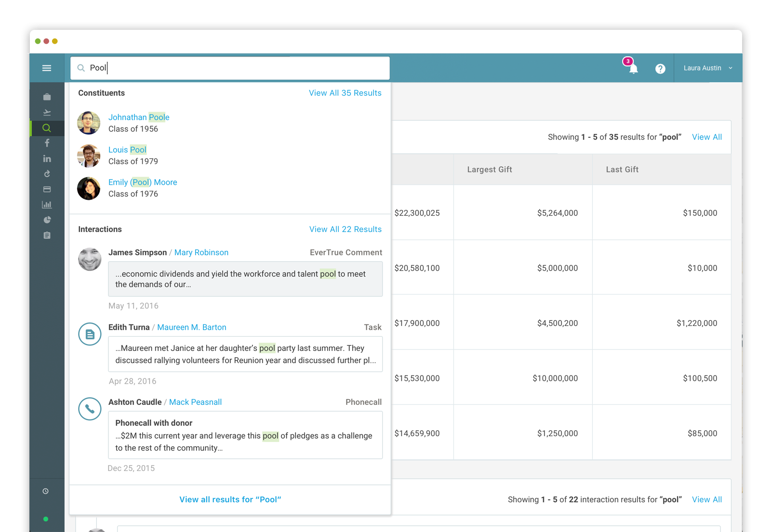Screen dimensions: 771x532
Task: Open the briefcase portfolio sidebar icon
Action: (x=47, y=97)
